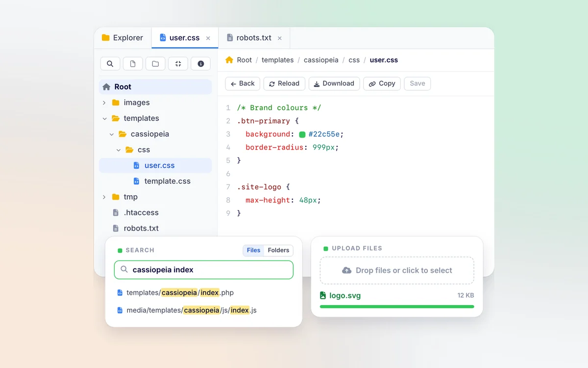Viewport: 588px width, 368px height.
Task: Click the magnifier icon in search field
Action: point(124,269)
